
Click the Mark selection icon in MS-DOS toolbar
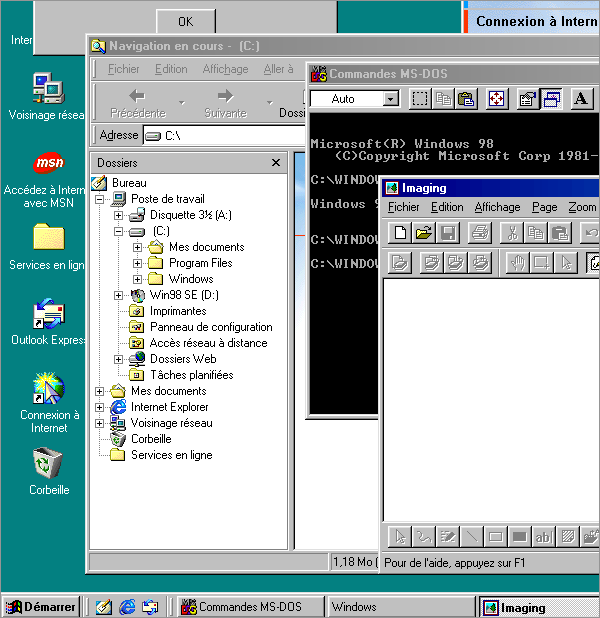pyautogui.click(x=419, y=99)
